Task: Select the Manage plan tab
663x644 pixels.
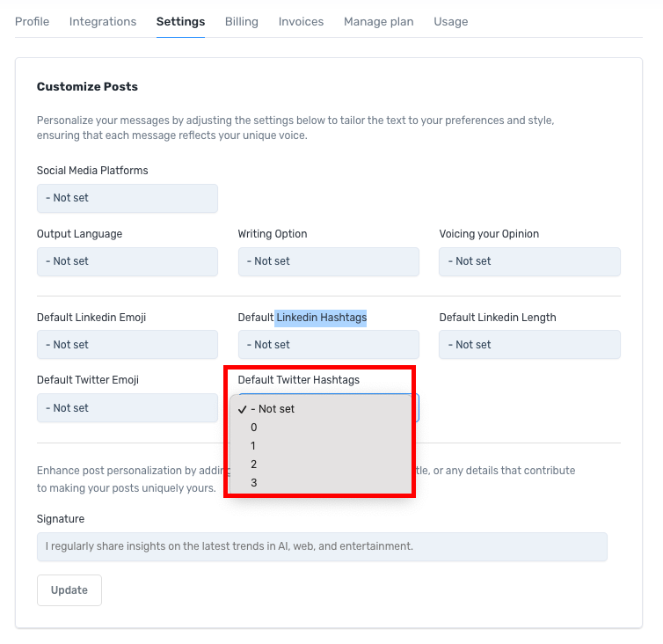Action: pyautogui.click(x=378, y=21)
